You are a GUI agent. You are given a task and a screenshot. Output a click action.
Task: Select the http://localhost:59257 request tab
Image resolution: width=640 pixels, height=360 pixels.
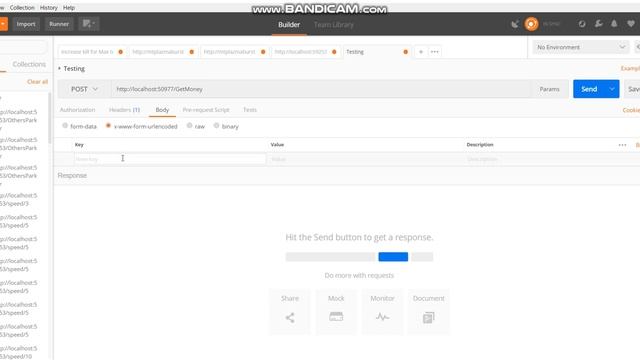(305, 52)
